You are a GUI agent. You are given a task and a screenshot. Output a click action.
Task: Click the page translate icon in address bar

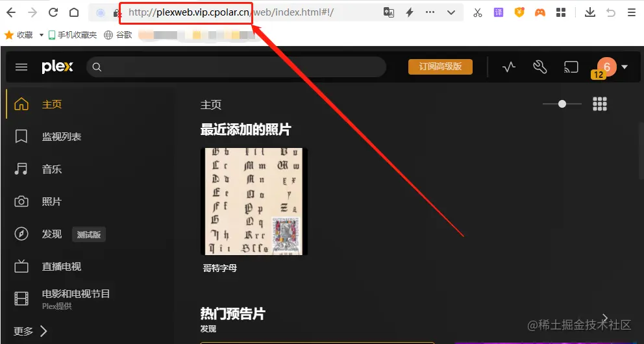point(388,12)
